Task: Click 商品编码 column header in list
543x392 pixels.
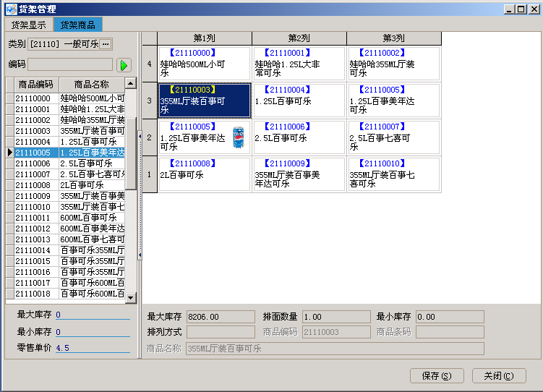Action: pos(36,85)
